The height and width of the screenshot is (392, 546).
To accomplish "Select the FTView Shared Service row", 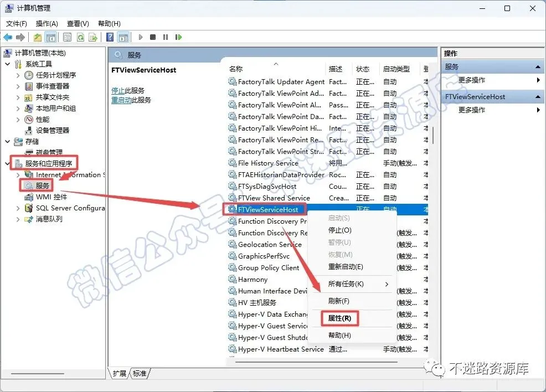I will pyautogui.click(x=328, y=198).
